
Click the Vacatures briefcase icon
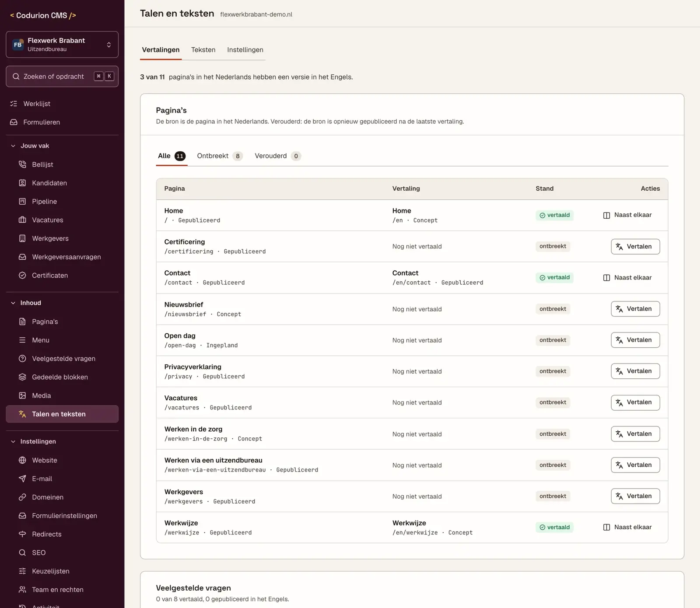tap(22, 220)
